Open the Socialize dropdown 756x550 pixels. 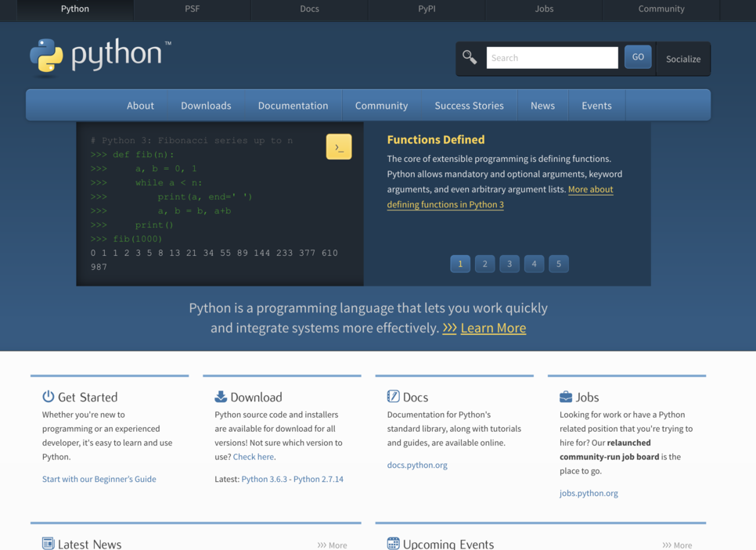(683, 59)
